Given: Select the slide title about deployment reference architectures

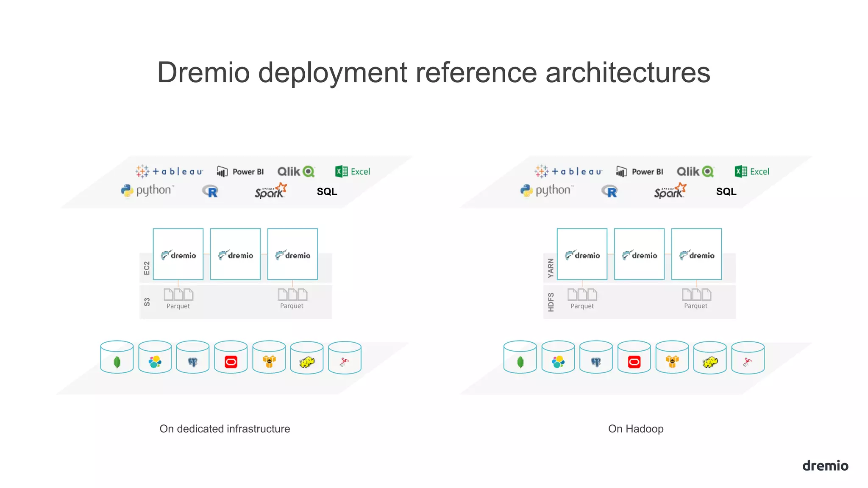Looking at the screenshot, I should point(434,72).
